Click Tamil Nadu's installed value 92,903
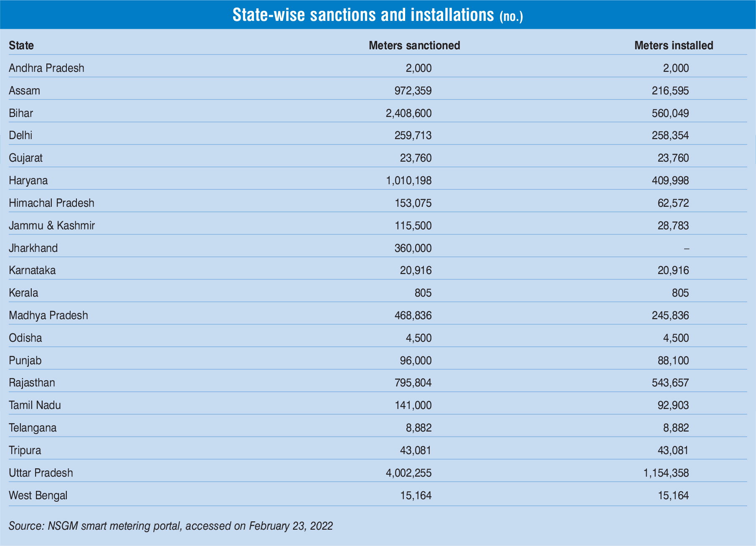756x546 pixels. (x=673, y=405)
